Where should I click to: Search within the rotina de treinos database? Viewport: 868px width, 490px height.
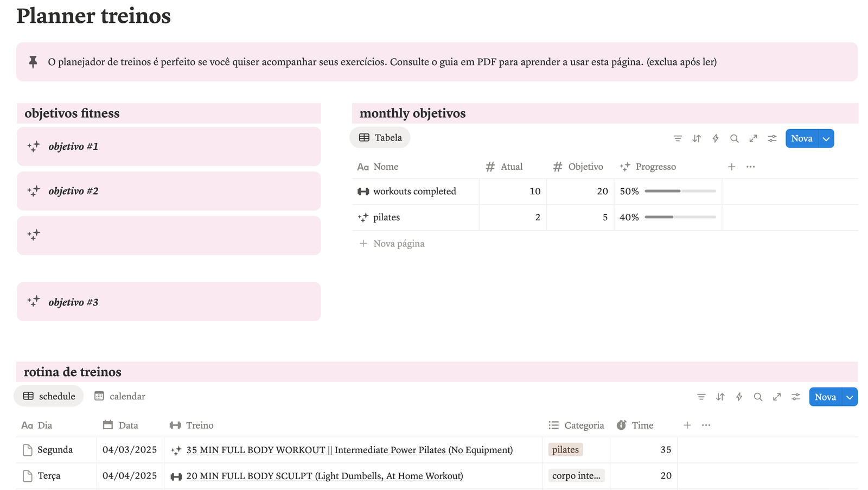(x=758, y=397)
